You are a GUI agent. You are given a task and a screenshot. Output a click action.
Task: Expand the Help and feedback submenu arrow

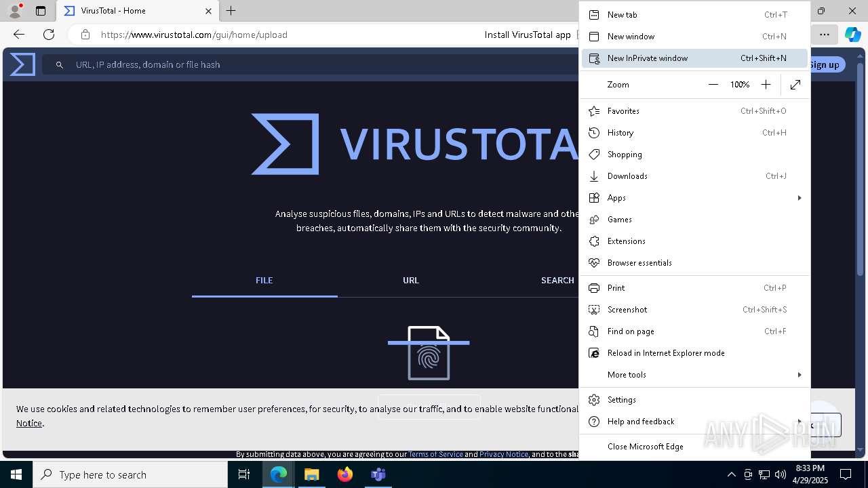800,422
